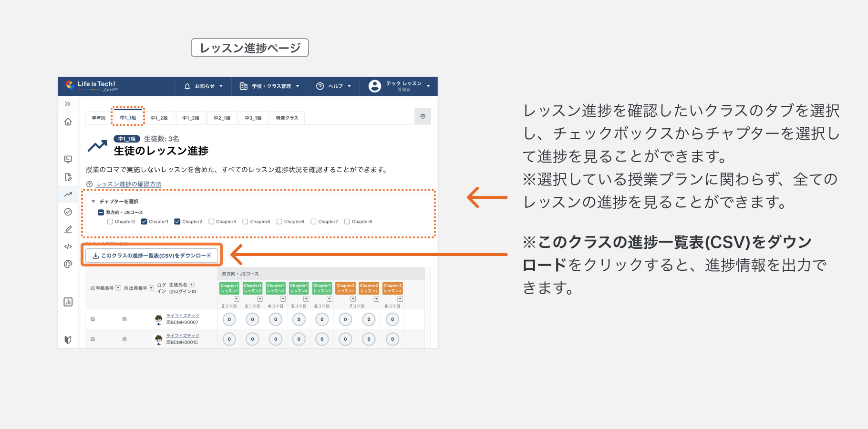Open the settings gear above the class tabs
The height and width of the screenshot is (429, 868).
pos(423,116)
